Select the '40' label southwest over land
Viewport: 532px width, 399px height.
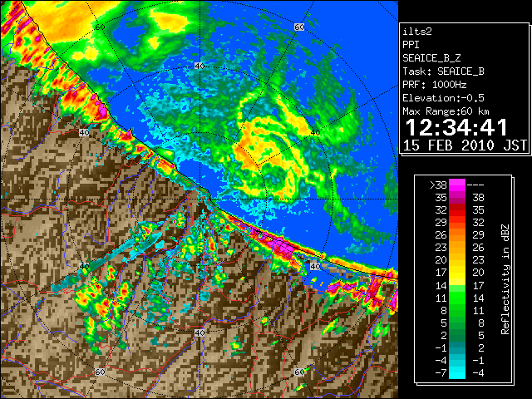(x=84, y=266)
